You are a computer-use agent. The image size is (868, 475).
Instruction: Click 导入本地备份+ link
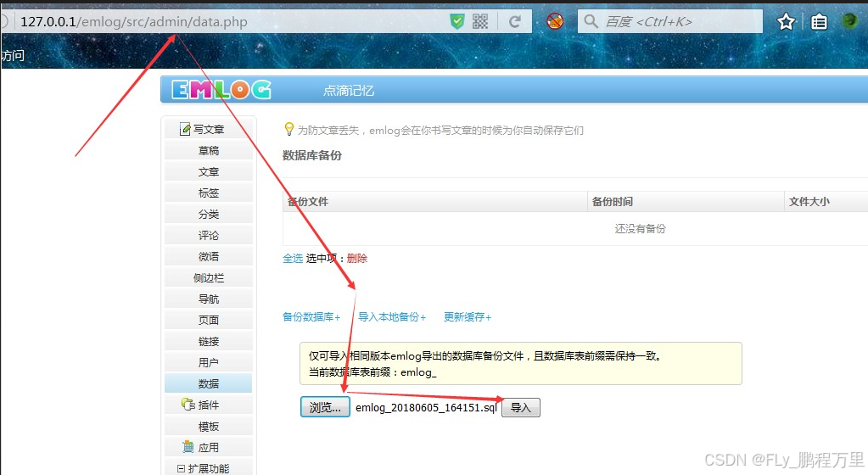[x=392, y=317]
